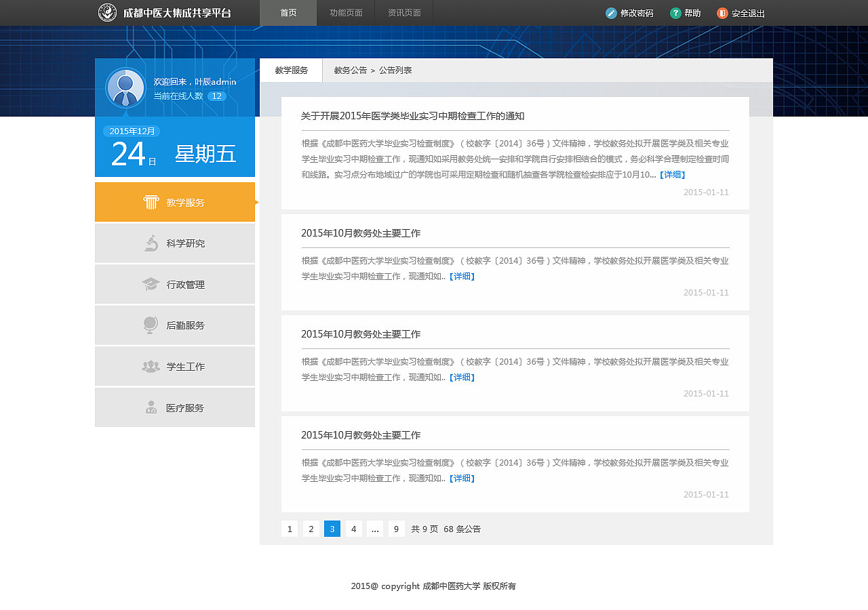Select the 教学服务 sidebar icon
The width and height of the screenshot is (868, 610).
(x=151, y=201)
